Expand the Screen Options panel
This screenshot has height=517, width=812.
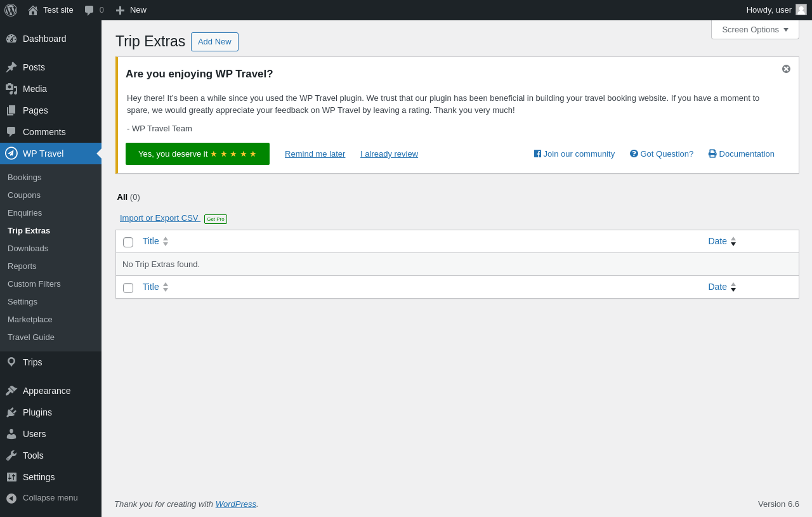coord(755,29)
